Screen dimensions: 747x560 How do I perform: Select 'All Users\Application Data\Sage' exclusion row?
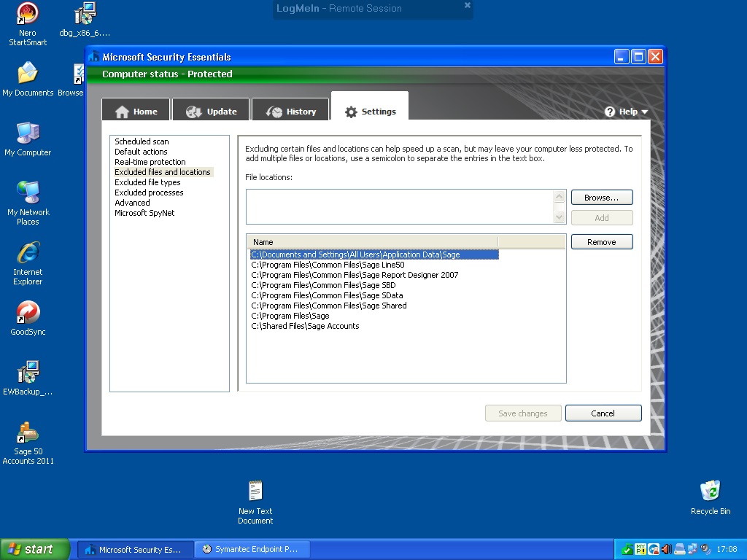(374, 254)
